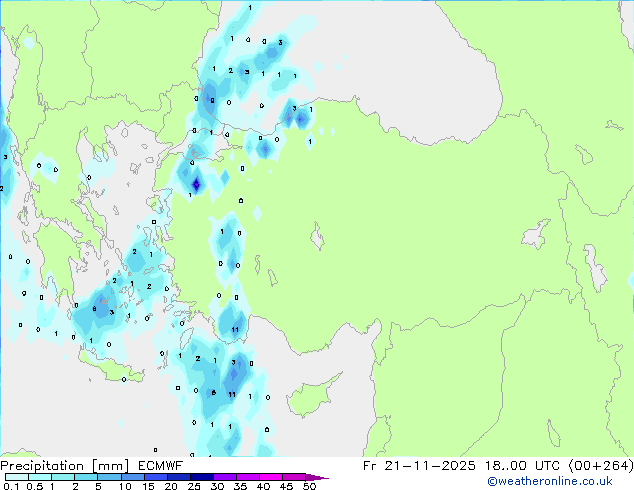Image resolution: width=634 pixels, height=490 pixels.
Task: Click the 'Precipitation [mm]' title text
Action: coord(65,466)
